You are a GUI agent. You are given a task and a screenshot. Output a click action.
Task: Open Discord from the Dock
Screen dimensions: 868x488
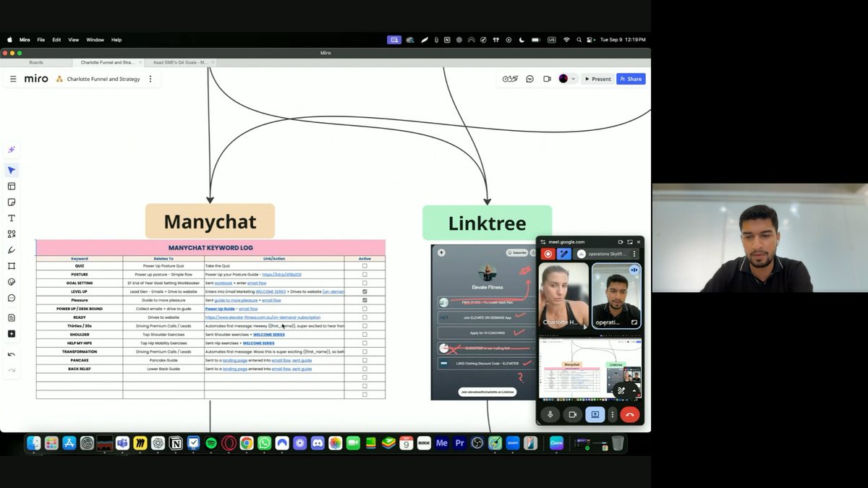(x=317, y=443)
